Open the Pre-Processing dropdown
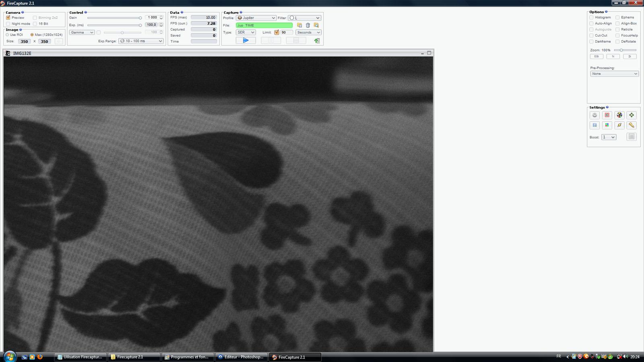Image resolution: width=644 pixels, height=362 pixels. point(614,74)
